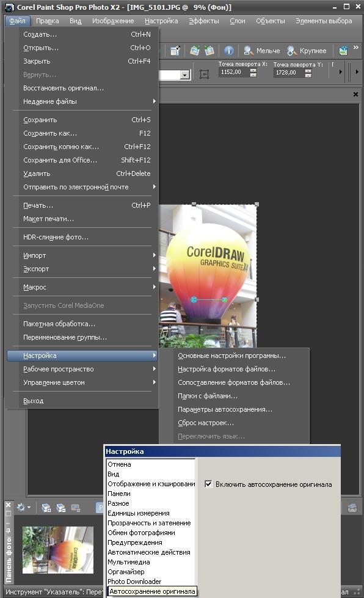Expand the toolbar overflow chevron
Screen dimensions: 364x598
[x=356, y=48]
